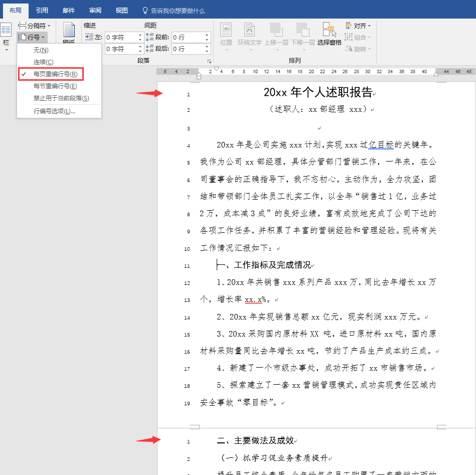Image resolution: width=476 pixels, height=475 pixels.
Task: Click the 上移一层 bring forward icon
Action: 276,30
